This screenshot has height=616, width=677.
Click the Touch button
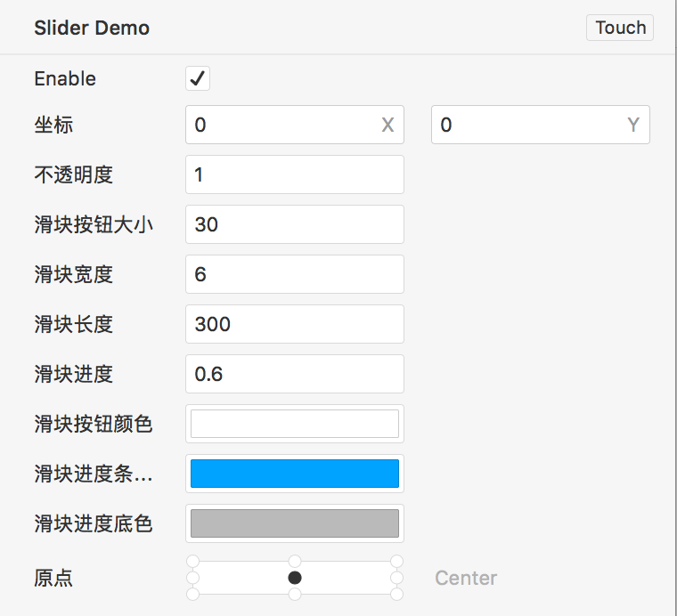coord(620,28)
